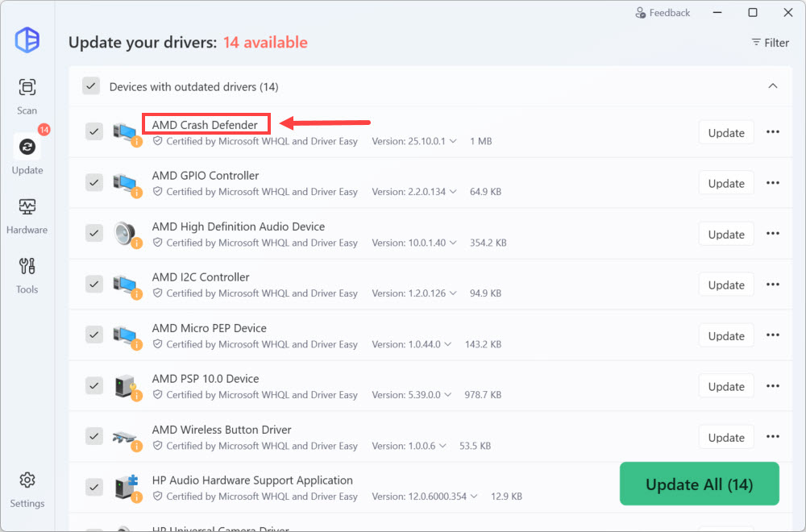Open the Filter menu

tap(770, 43)
